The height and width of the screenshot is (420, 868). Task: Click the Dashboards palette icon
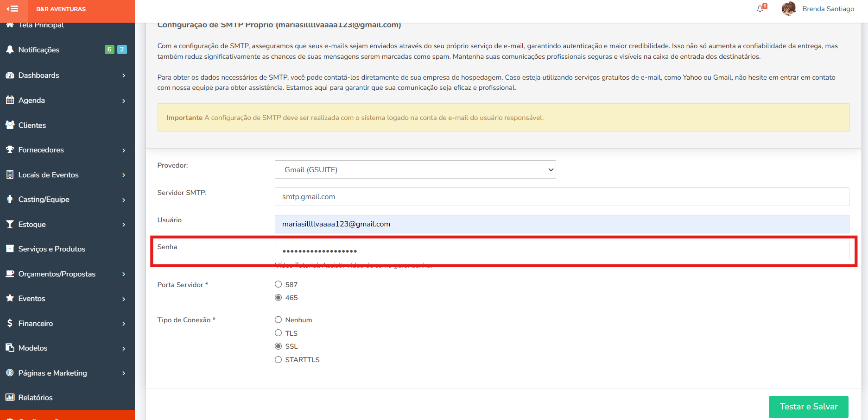(10, 75)
